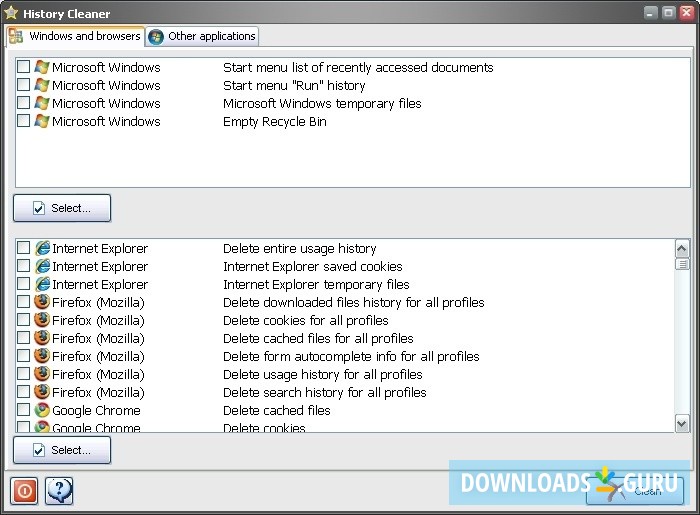Select "Empty Recycle Bin" description
This screenshot has height=515, width=700.
(x=275, y=121)
